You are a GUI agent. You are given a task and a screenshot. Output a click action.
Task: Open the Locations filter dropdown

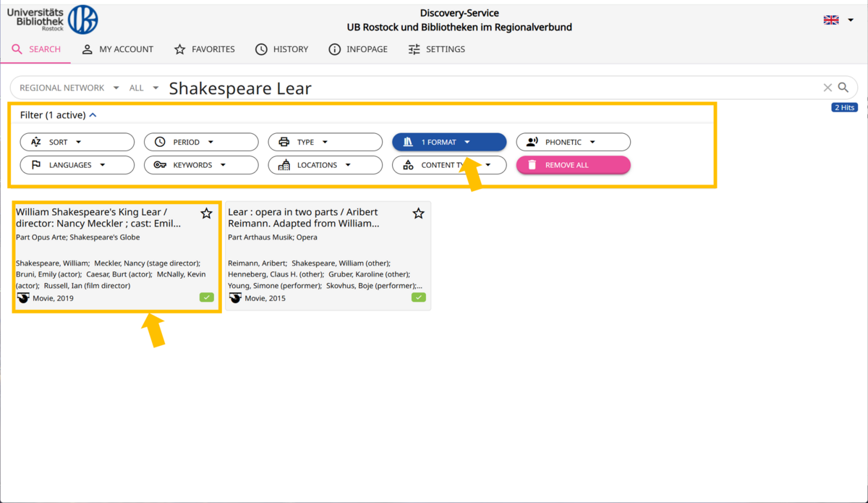pyautogui.click(x=325, y=165)
